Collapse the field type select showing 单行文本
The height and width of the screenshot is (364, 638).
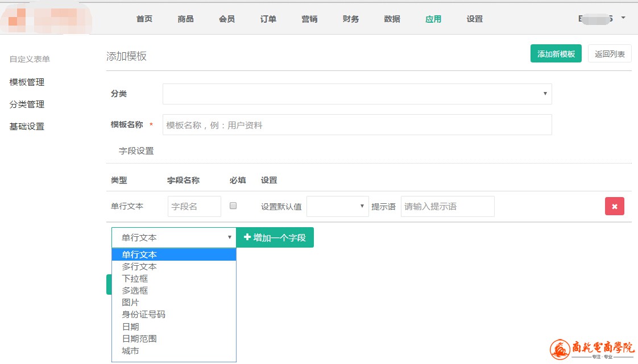(x=174, y=238)
